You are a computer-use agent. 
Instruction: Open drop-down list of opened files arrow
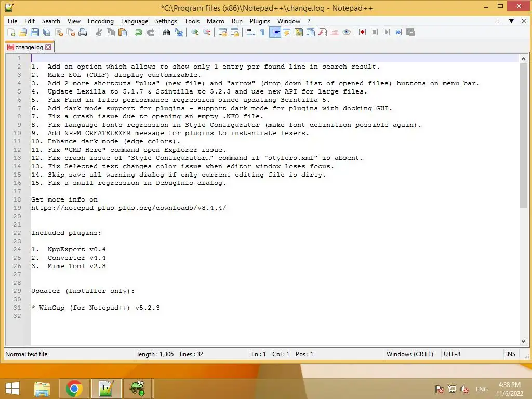[x=511, y=21]
